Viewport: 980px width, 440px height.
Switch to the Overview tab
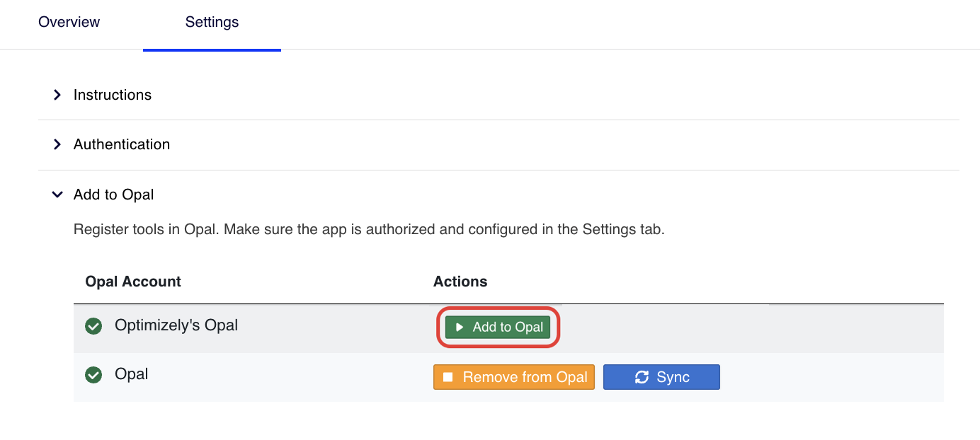69,23
